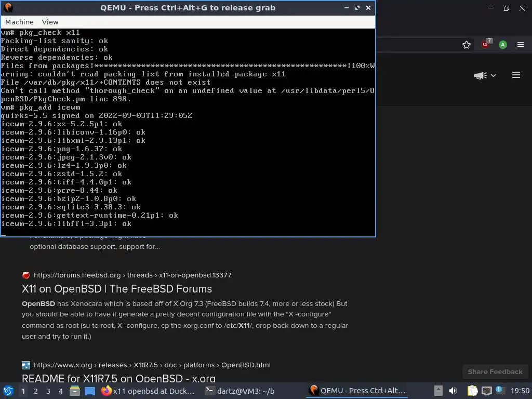Open 'README for X11R7.5 on OpenBSD' result
The height and width of the screenshot is (399, 532).
[x=118, y=378]
